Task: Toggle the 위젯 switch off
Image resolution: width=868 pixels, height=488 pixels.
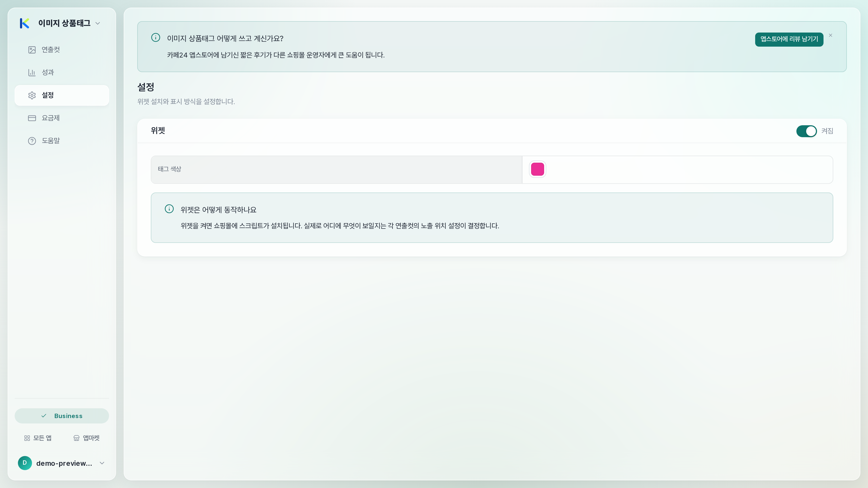Action: click(x=806, y=131)
